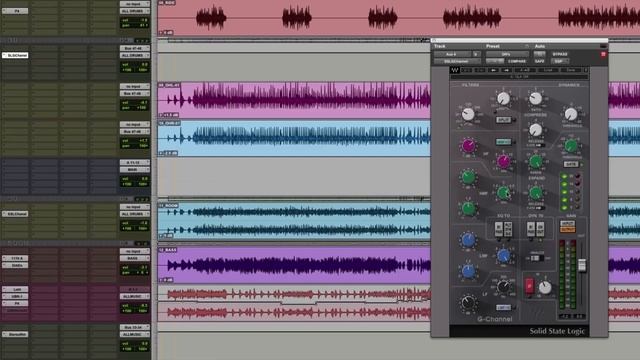This screenshot has width=640, height=360.
Task: Click the blue LMF frequency knob
Action: pos(503,256)
